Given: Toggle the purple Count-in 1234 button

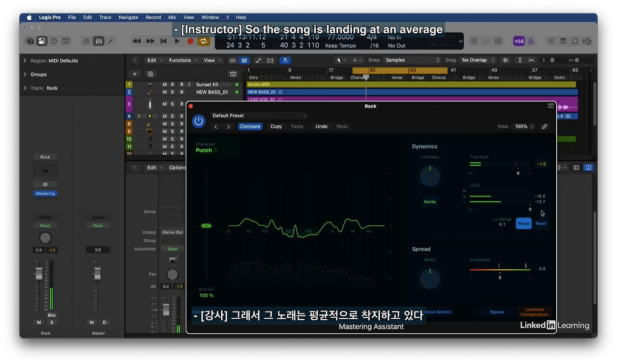Looking at the screenshot, I should coord(519,41).
